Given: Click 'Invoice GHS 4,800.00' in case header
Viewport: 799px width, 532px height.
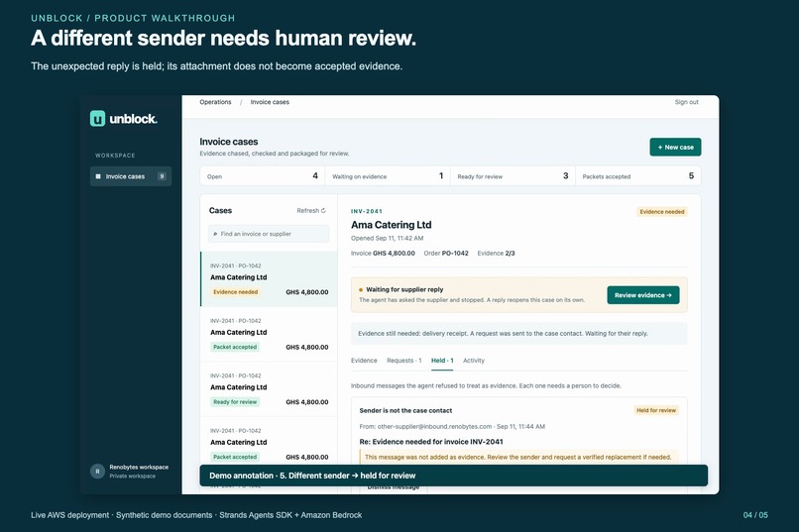Looking at the screenshot, I should pos(383,253).
